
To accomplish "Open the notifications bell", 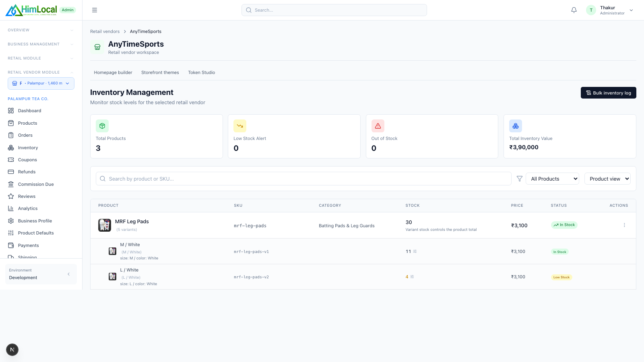I will 574,10.
